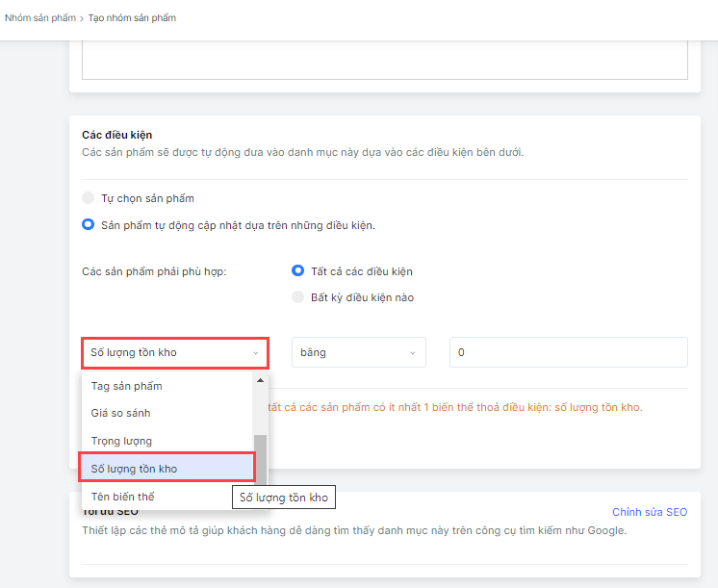The image size is (718, 588).
Task: Select the 'Tự chọn sản phẩm' radio button
Action: (89, 198)
